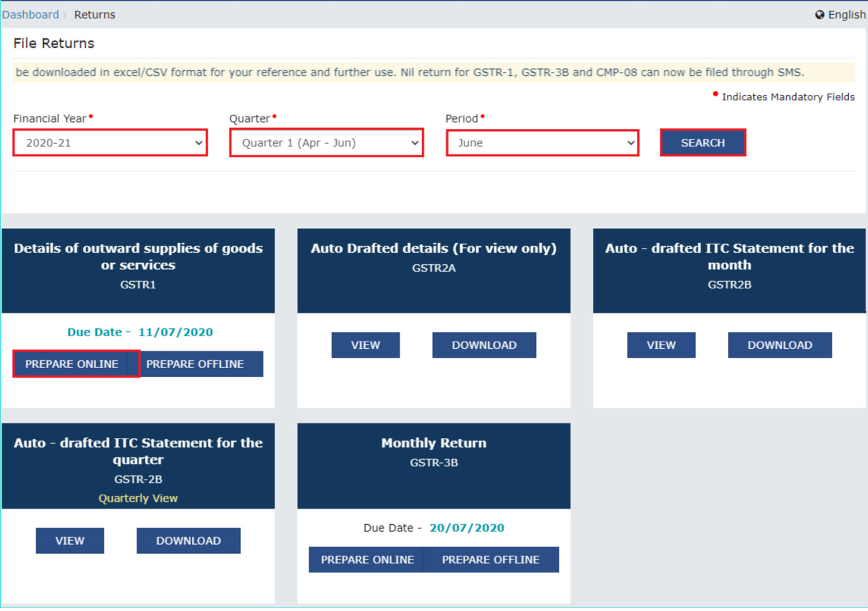Open the English language selector

(x=840, y=15)
